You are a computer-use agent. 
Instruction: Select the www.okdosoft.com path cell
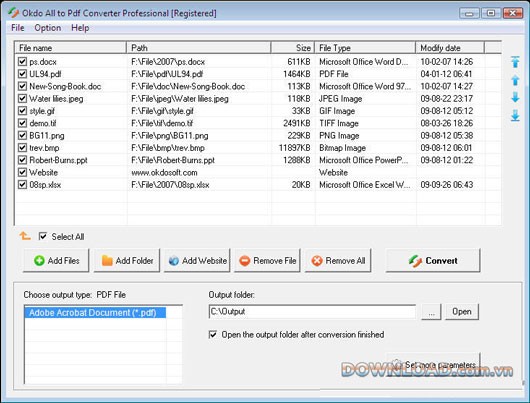[x=164, y=172]
